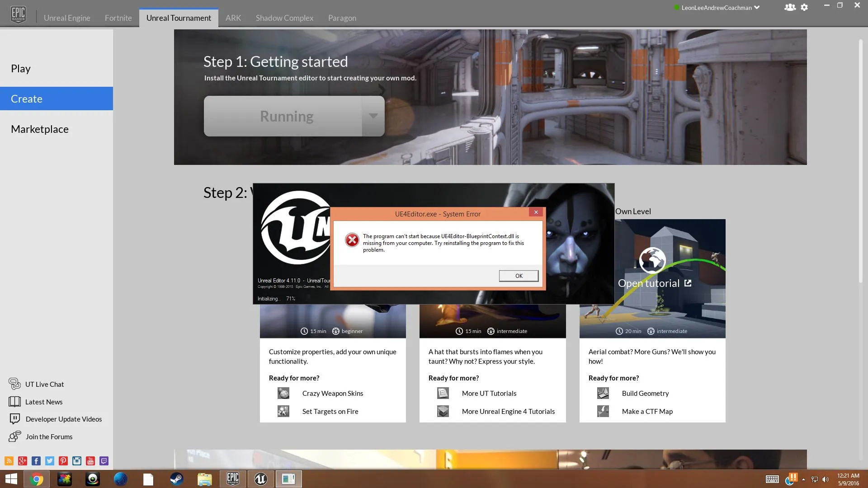Switch to the Shadow Complex tab
The width and height of the screenshot is (868, 488).
pyautogui.click(x=284, y=18)
